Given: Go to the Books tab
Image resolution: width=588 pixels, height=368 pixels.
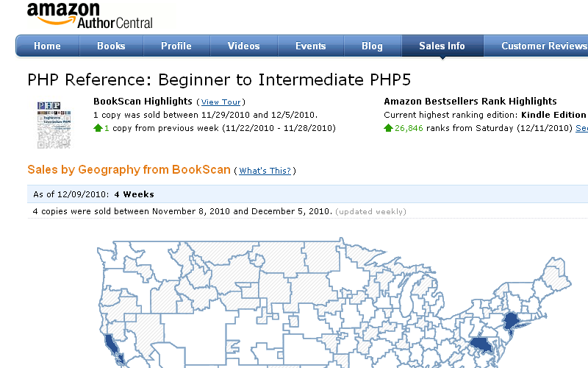Looking at the screenshot, I should 111,46.
